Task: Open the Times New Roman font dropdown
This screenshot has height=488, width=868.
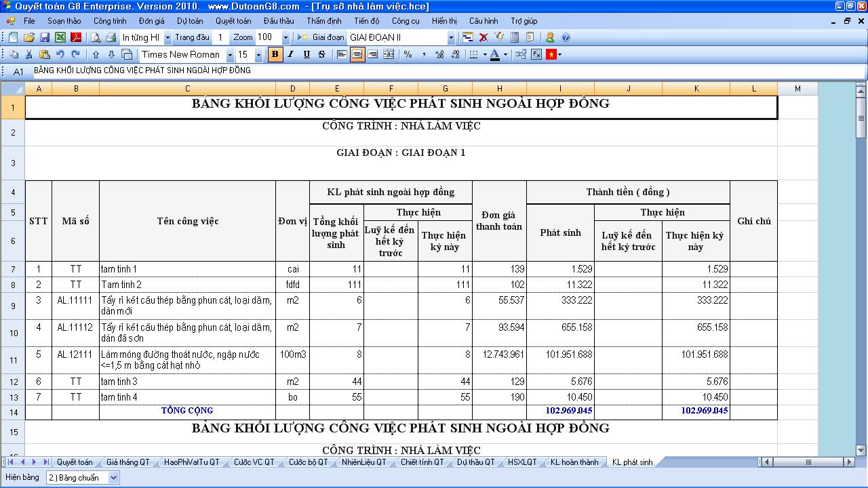Action: [230, 55]
